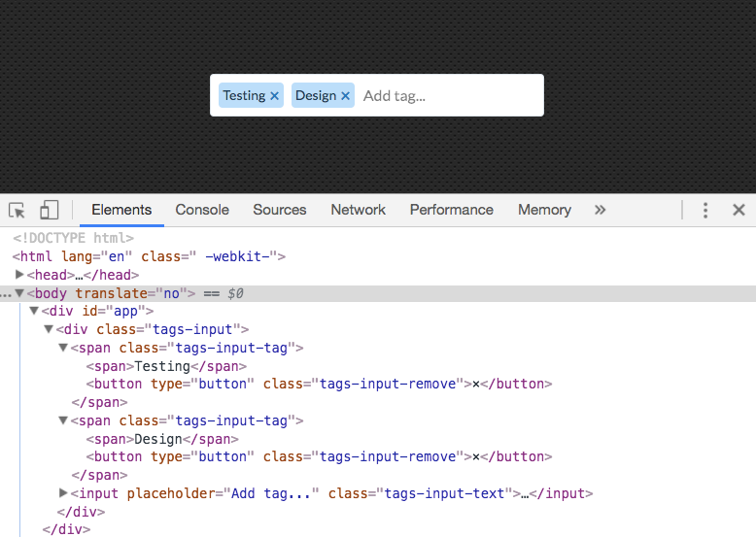
Task: Open the Performance tab
Action: pyautogui.click(x=451, y=210)
